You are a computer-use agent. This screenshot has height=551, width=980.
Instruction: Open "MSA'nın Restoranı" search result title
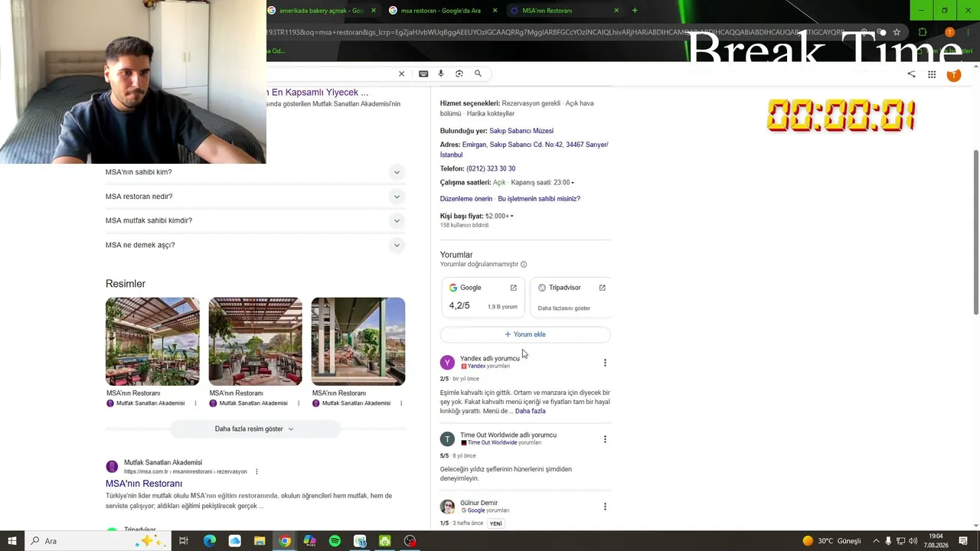pos(144,484)
